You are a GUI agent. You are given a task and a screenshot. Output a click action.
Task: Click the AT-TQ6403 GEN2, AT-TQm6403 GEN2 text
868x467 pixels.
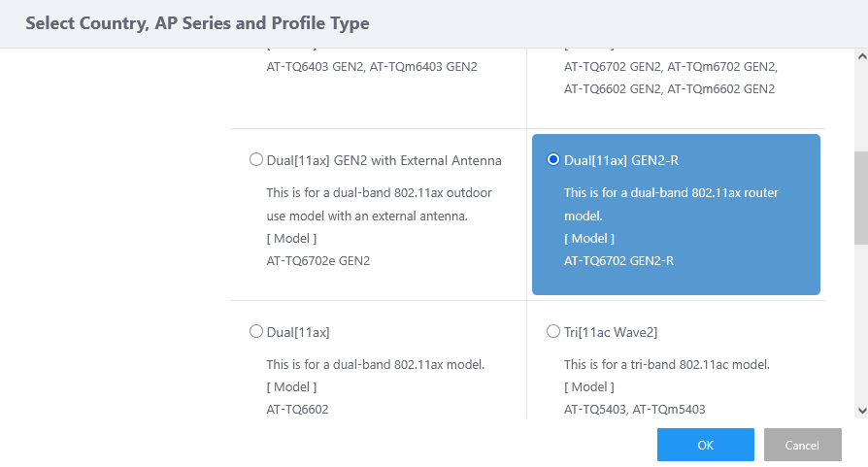(372, 67)
